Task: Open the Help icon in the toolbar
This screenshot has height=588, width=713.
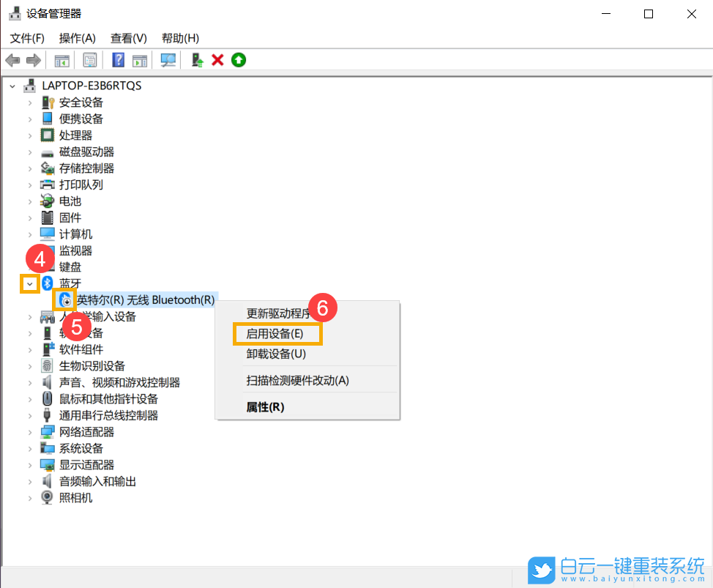Action: click(x=118, y=59)
